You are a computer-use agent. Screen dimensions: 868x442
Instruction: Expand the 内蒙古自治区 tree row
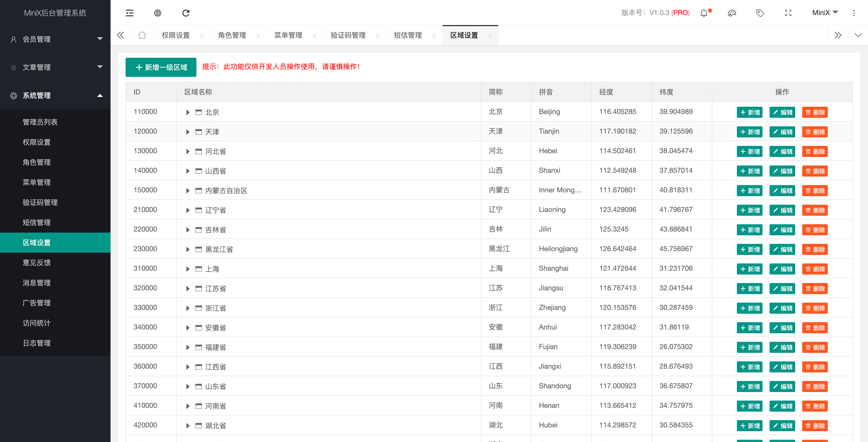point(188,191)
